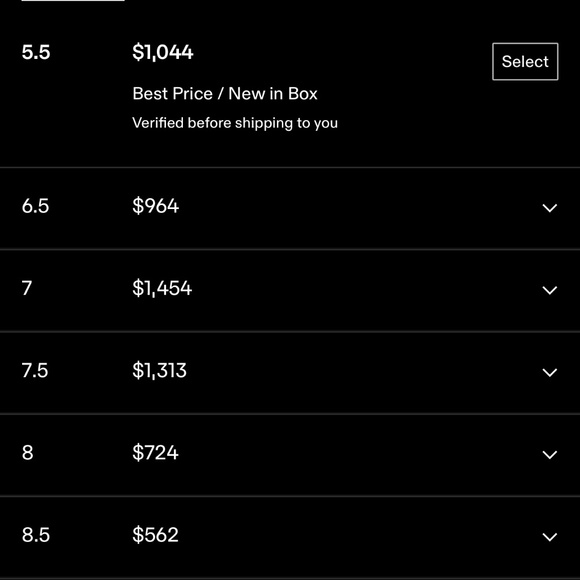Open the chevron beside the $1,313 price
580x580 pixels.
(x=550, y=372)
